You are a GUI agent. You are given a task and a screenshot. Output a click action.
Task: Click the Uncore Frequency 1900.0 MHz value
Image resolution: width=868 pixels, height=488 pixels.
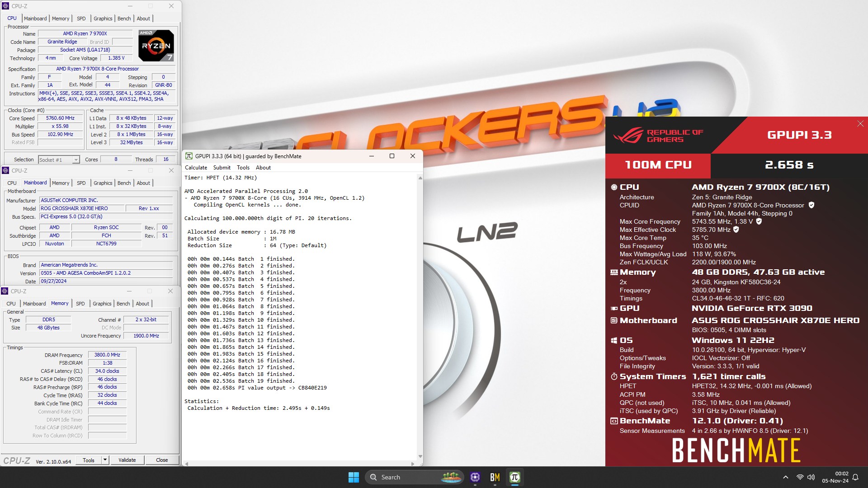point(146,336)
